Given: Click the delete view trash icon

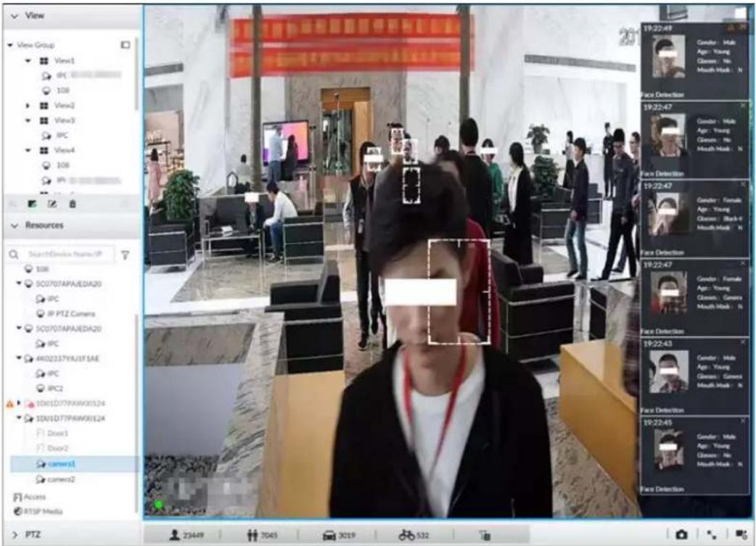Looking at the screenshot, I should [x=73, y=204].
